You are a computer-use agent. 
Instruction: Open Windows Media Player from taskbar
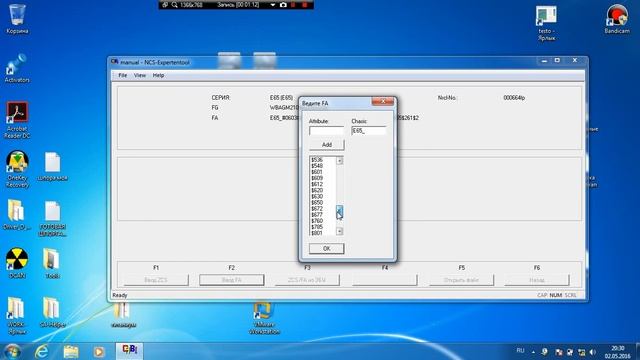point(99,351)
